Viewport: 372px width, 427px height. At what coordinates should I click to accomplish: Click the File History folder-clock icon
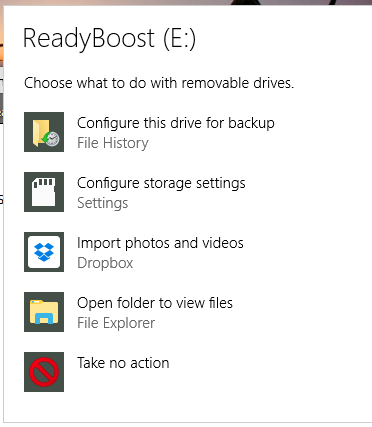pos(44,132)
